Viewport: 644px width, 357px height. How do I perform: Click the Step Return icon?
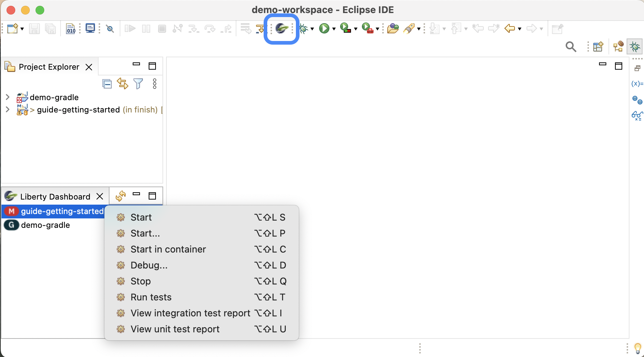(226, 29)
